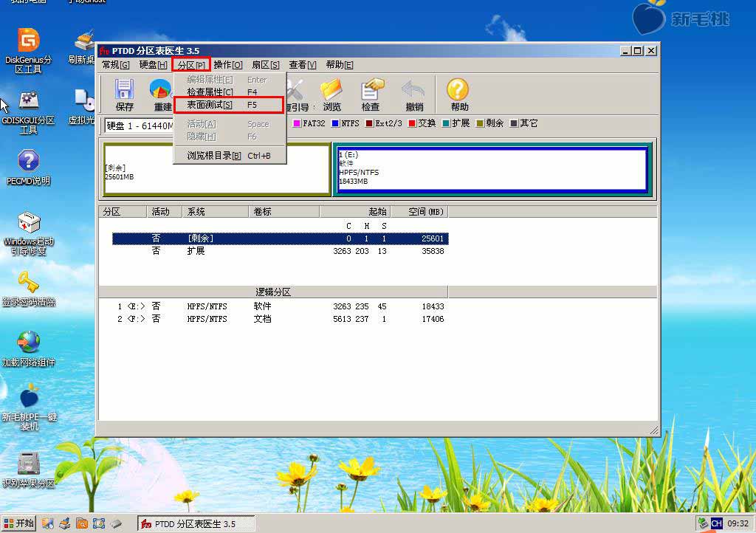
Task: Click the olive 剩余 legend swatch
Action: (x=480, y=123)
